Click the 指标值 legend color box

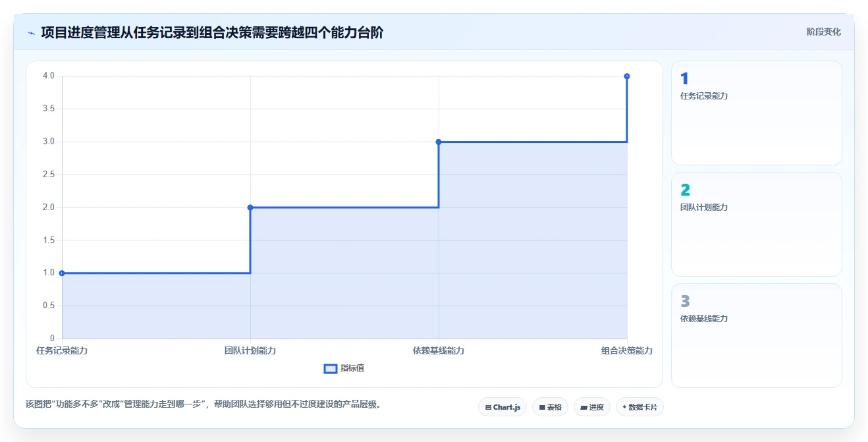[x=331, y=368]
